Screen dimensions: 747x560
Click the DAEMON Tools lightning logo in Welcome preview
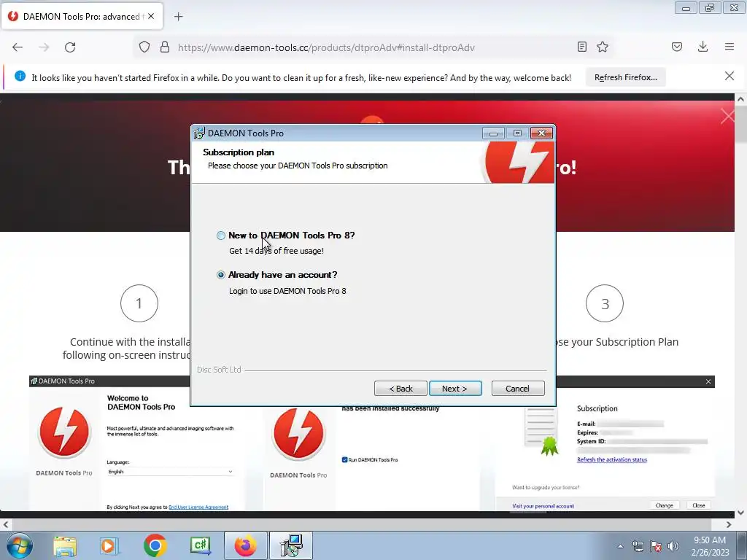click(64, 432)
